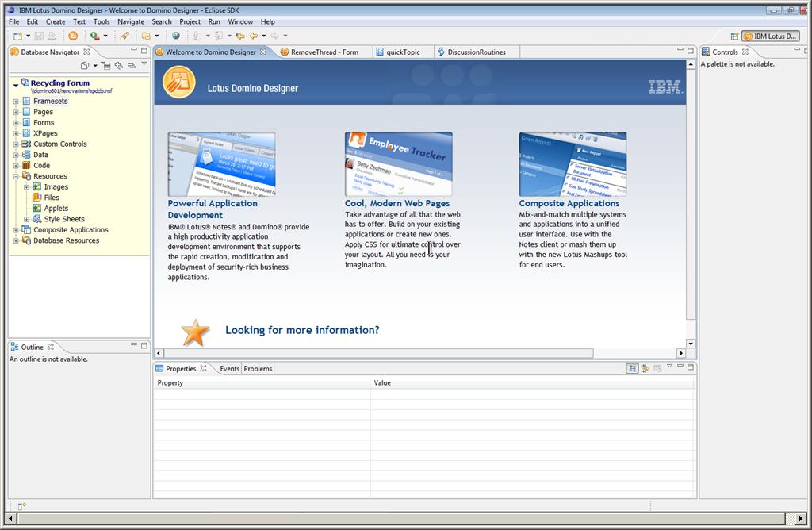The width and height of the screenshot is (812, 530).
Task: Switch to the DiscussionRoutines tab
Action: pos(476,52)
